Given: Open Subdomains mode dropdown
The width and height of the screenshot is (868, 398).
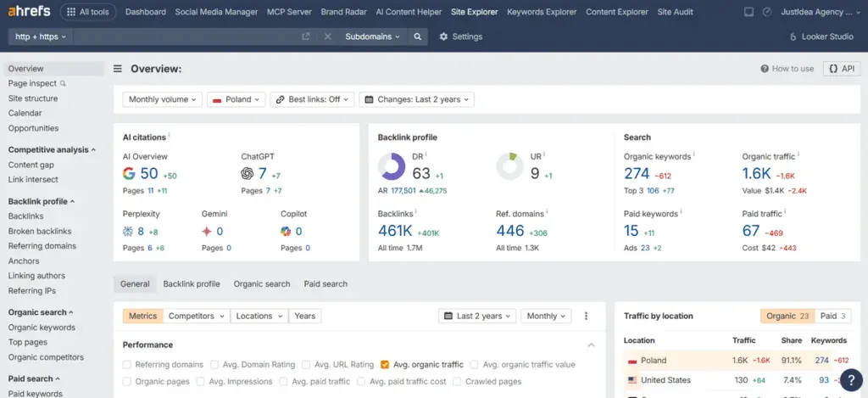Looking at the screenshot, I should click(373, 36).
